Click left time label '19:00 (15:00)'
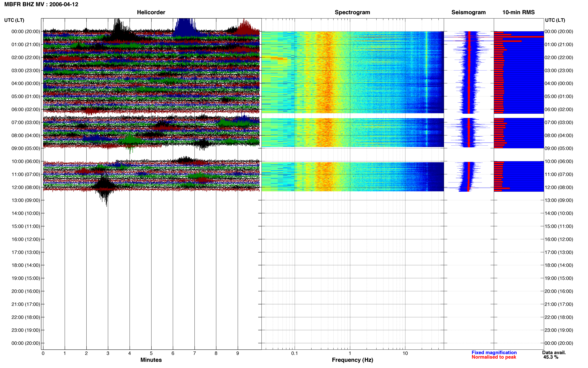This screenshot has width=588, height=368. 26,278
